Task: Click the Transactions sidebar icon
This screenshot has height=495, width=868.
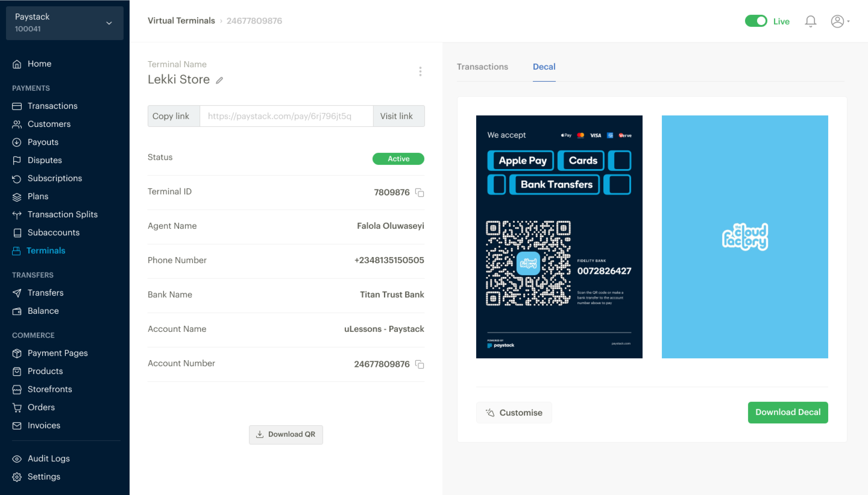Action: (x=17, y=106)
